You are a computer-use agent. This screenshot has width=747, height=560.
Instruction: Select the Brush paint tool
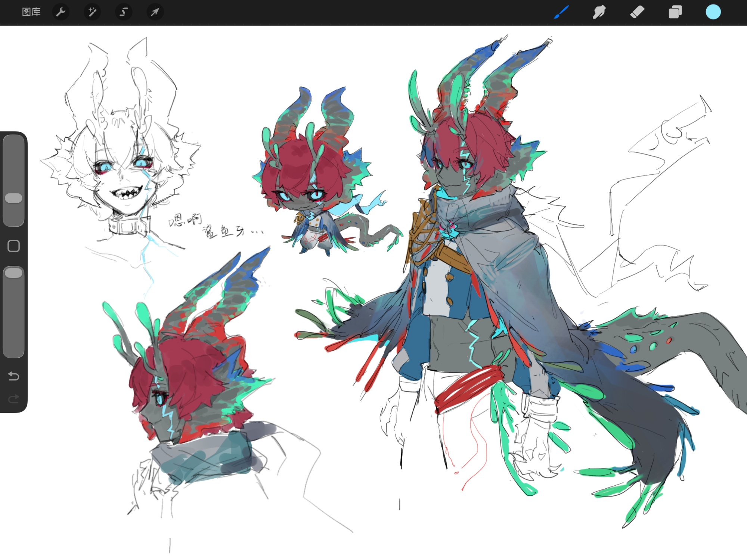pyautogui.click(x=561, y=12)
